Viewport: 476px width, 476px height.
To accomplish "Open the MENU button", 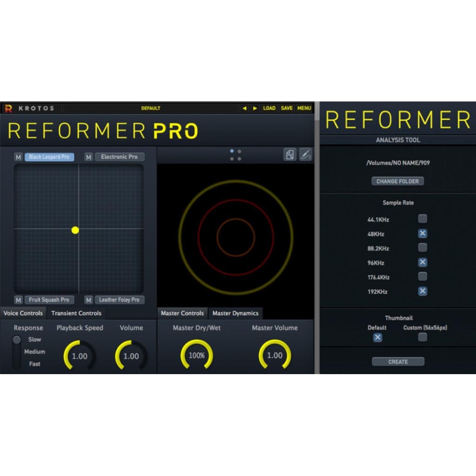I will pyautogui.click(x=304, y=108).
